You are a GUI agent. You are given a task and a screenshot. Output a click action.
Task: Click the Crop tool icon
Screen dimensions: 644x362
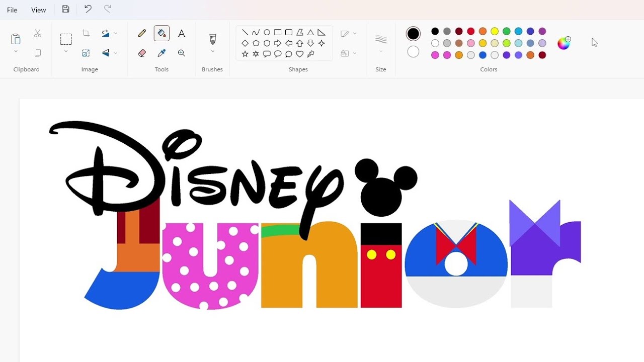[86, 33]
